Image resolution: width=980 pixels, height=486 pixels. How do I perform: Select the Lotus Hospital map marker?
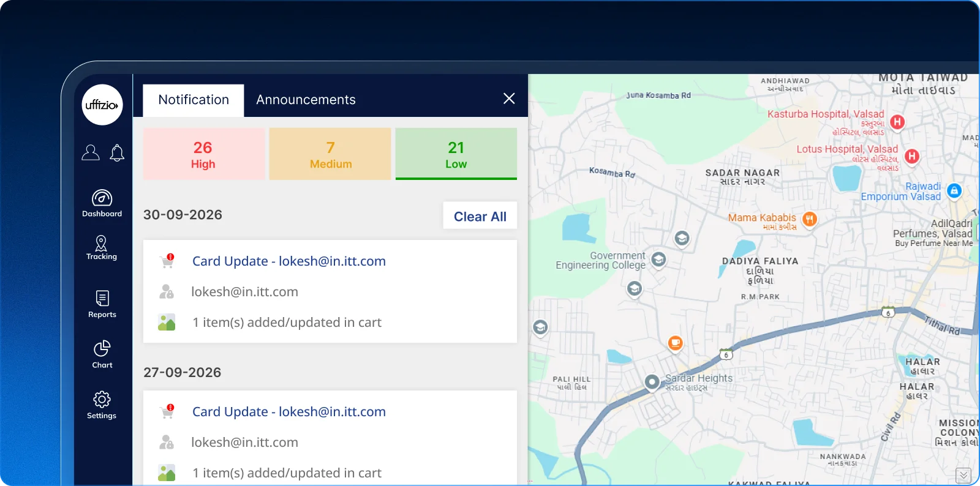click(x=912, y=156)
